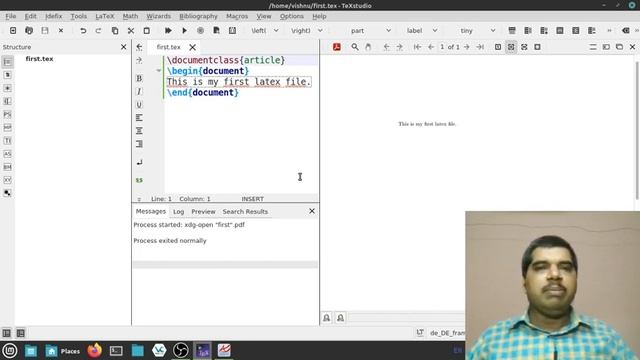Toggle the side panel button in the status bar
Screen dimensions: 640x360
tap(7, 333)
